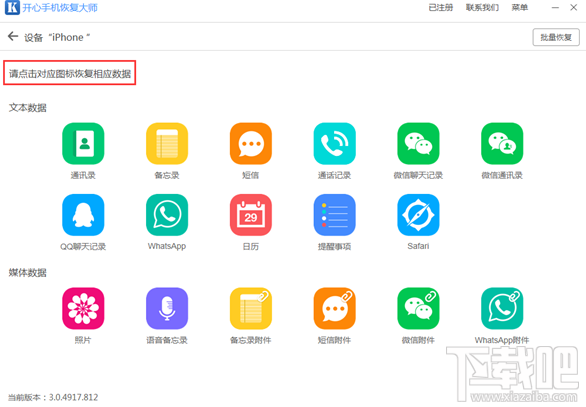
Task: Open the 通话记录 call history icon
Action: tap(334, 144)
